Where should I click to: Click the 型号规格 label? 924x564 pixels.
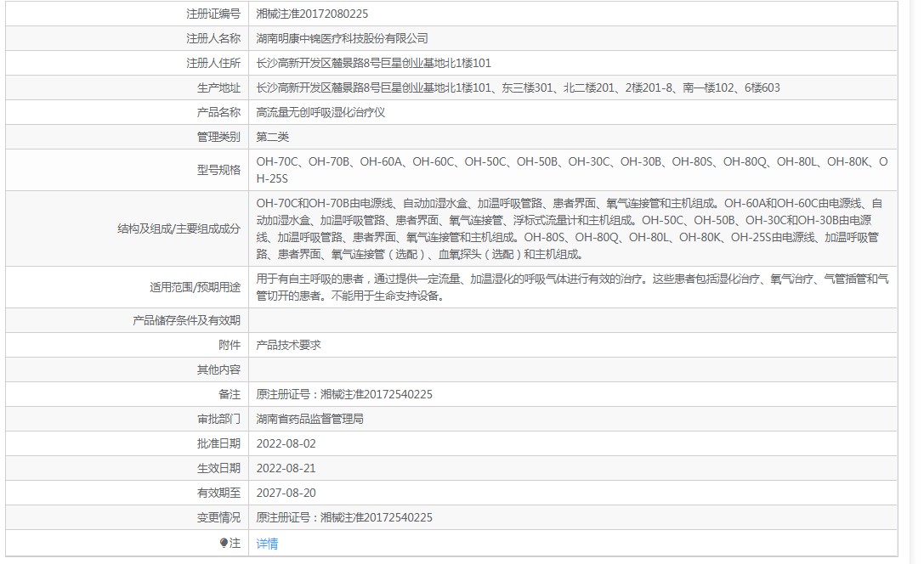point(218,170)
